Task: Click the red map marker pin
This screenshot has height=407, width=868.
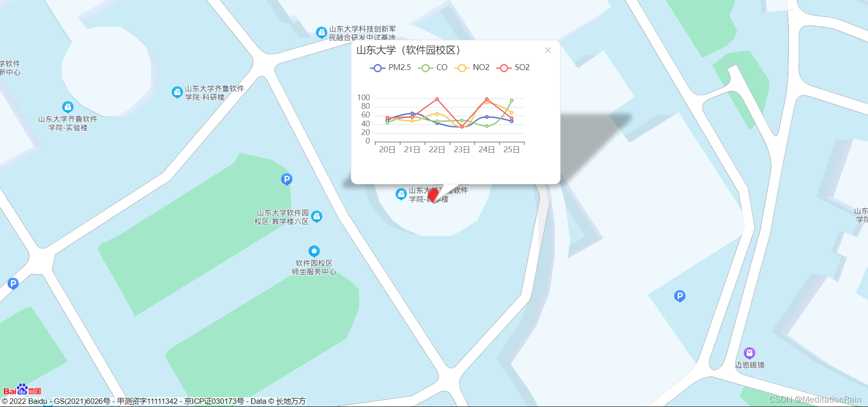Action: tap(433, 195)
